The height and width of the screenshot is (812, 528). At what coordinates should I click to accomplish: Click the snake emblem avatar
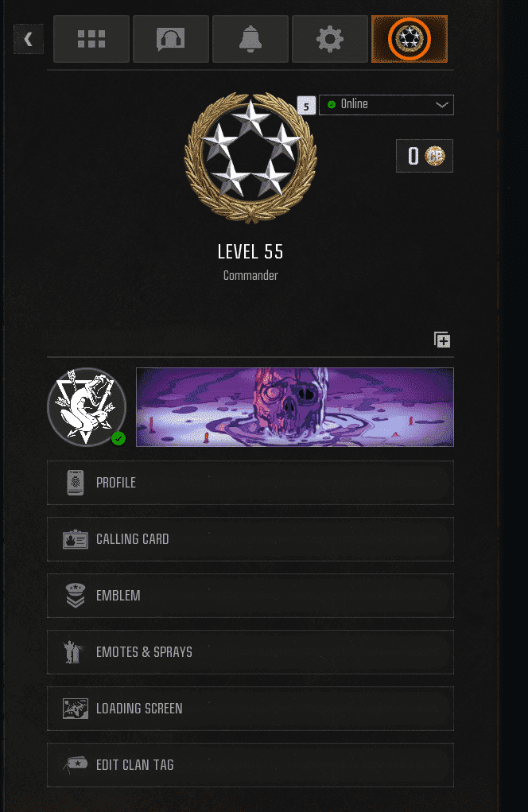click(x=87, y=407)
